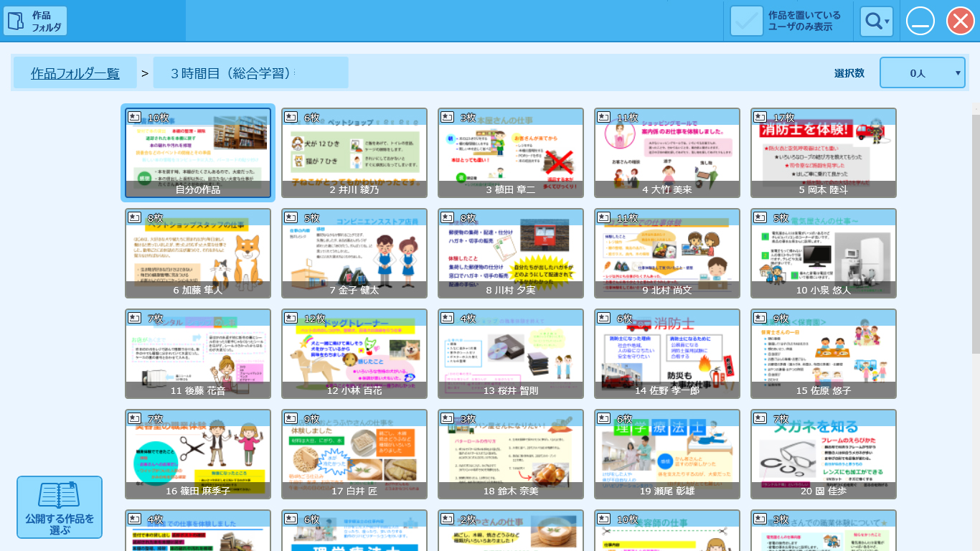Click star icon on 園 佳歩 card

coord(760,418)
